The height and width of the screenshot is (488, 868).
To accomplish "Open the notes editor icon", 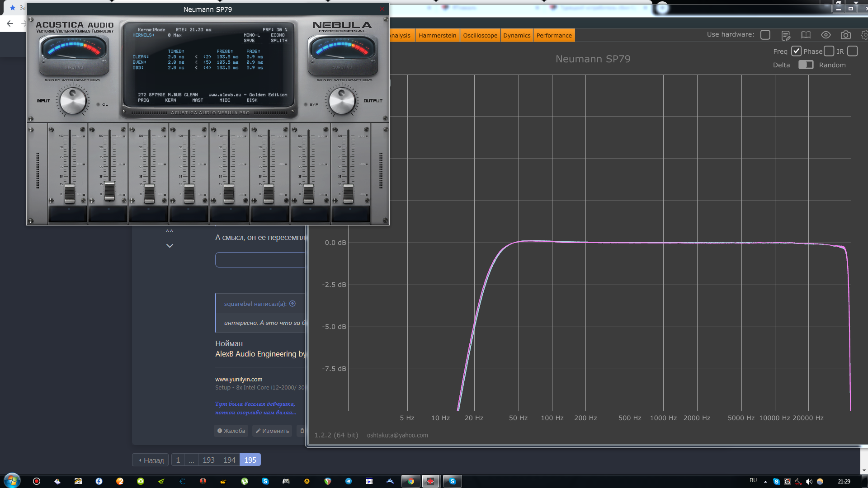I will 786,35.
